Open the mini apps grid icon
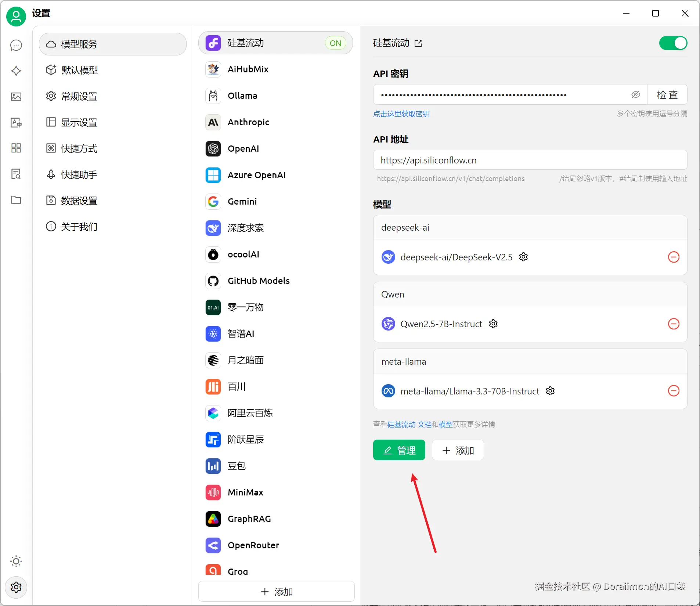Image resolution: width=700 pixels, height=606 pixels. (16, 148)
